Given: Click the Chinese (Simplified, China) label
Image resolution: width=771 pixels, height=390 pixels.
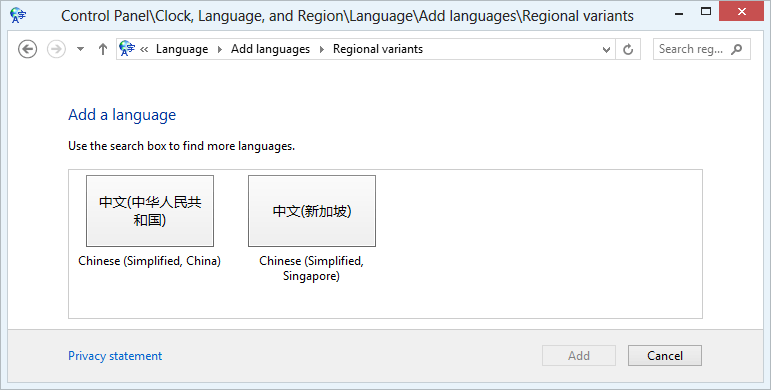Looking at the screenshot, I should (149, 261).
